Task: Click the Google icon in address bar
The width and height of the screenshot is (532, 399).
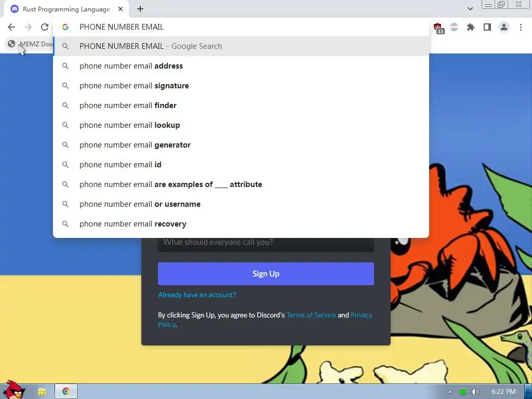Action: (65, 27)
